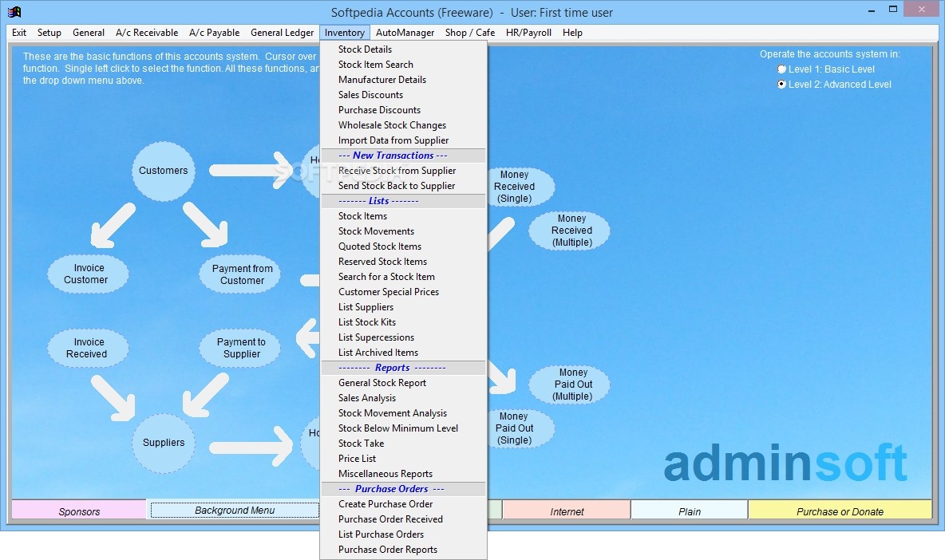Select Stock Take entry
This screenshot has height=560, width=945.
[x=403, y=444]
